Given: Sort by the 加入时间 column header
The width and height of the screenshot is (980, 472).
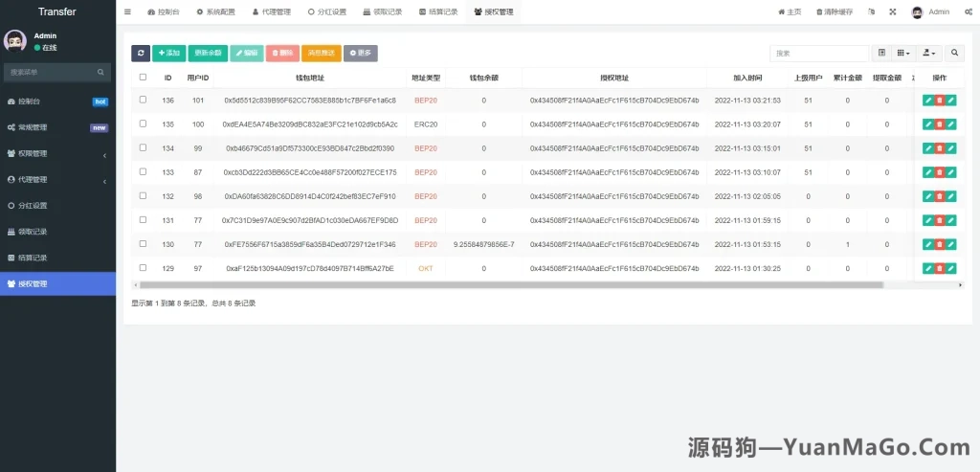Looking at the screenshot, I should (747, 79).
